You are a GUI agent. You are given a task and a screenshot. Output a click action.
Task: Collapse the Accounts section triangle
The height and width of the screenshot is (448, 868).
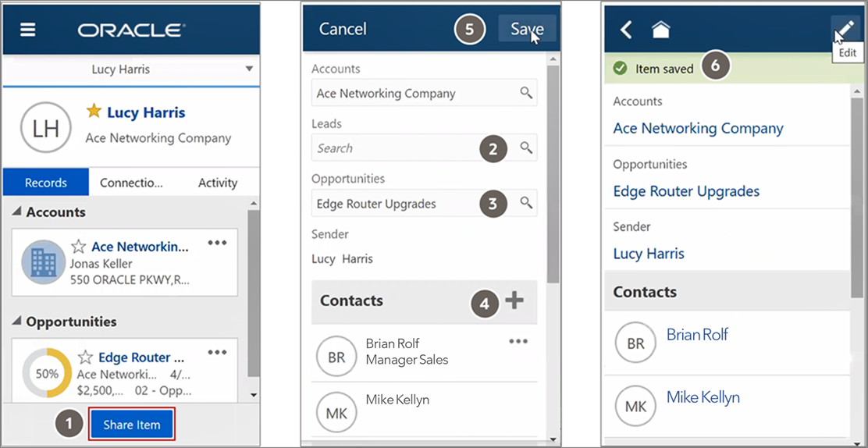(16, 211)
